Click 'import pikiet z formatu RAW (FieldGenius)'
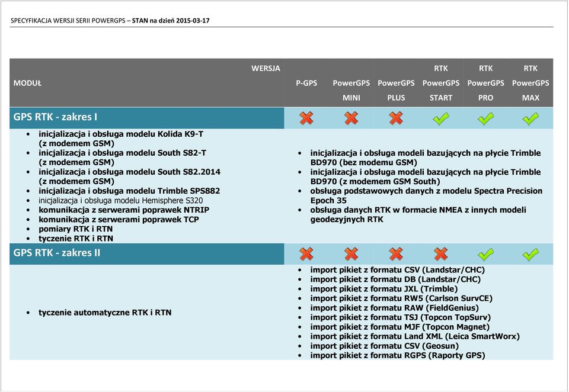This screenshot has width=569, height=392. [x=395, y=308]
